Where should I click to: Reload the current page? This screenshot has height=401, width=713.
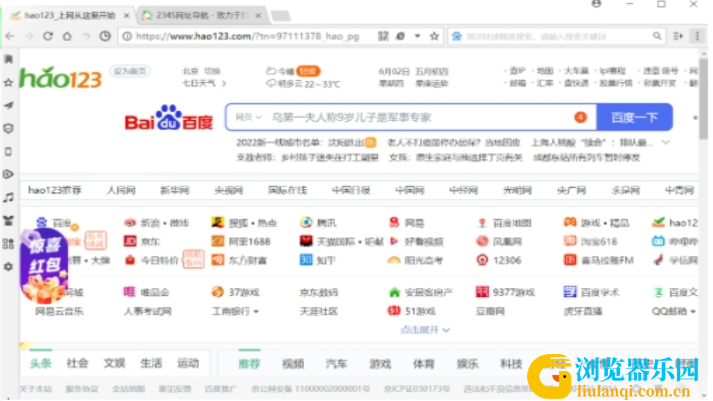(x=48, y=36)
